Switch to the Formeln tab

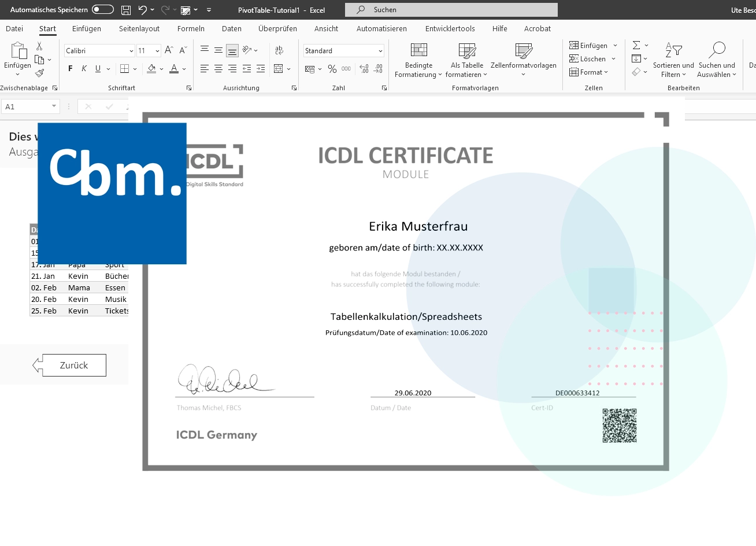coord(191,28)
